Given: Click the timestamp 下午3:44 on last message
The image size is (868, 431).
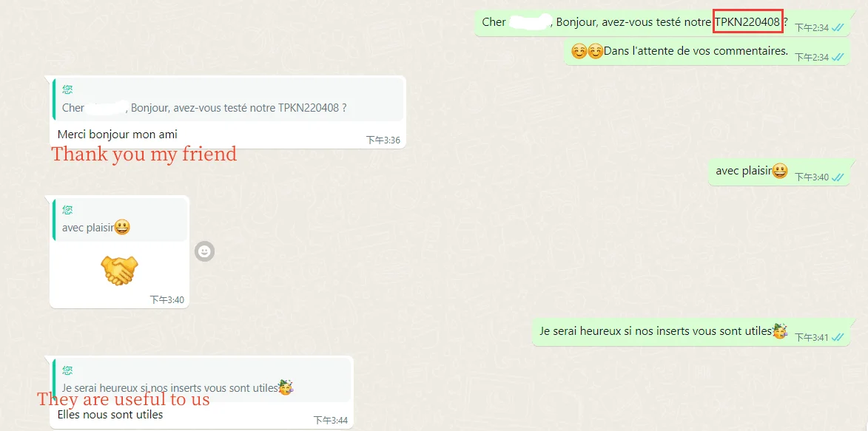Looking at the screenshot, I should coord(331,421).
